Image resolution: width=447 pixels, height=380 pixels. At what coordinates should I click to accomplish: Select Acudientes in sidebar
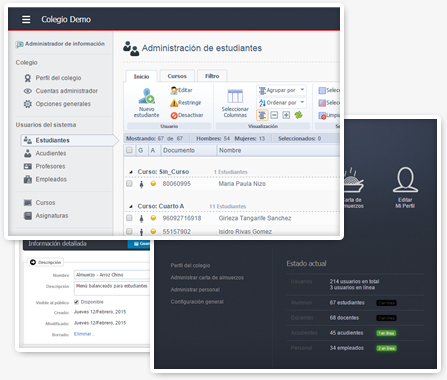click(51, 153)
